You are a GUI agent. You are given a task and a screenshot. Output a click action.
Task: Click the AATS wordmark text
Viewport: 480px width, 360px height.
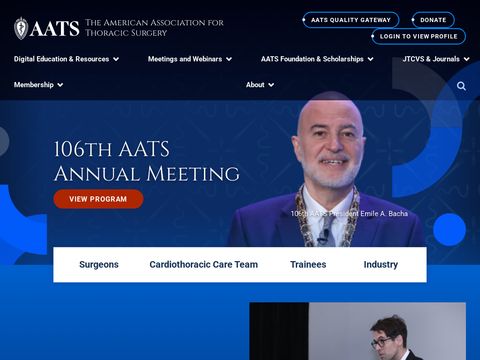[x=55, y=29]
